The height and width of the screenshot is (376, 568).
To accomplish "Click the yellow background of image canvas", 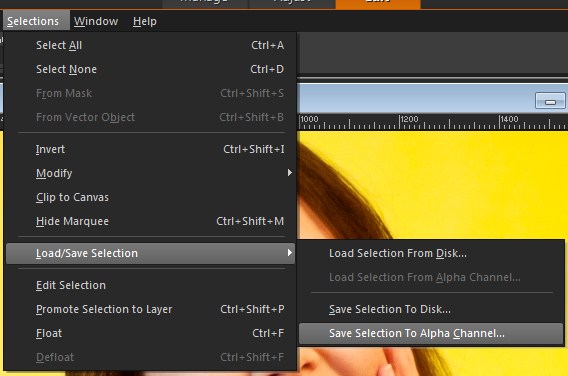I will (x=471, y=181).
